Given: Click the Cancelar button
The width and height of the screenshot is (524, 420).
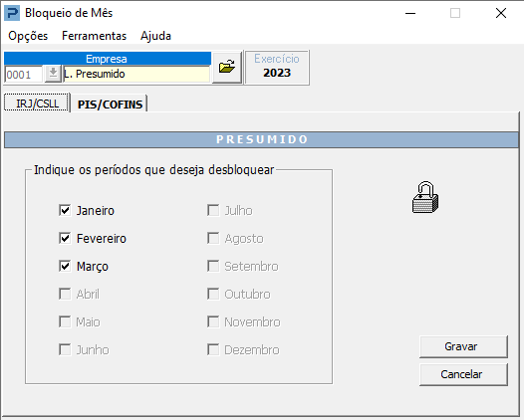Looking at the screenshot, I should 463,374.
